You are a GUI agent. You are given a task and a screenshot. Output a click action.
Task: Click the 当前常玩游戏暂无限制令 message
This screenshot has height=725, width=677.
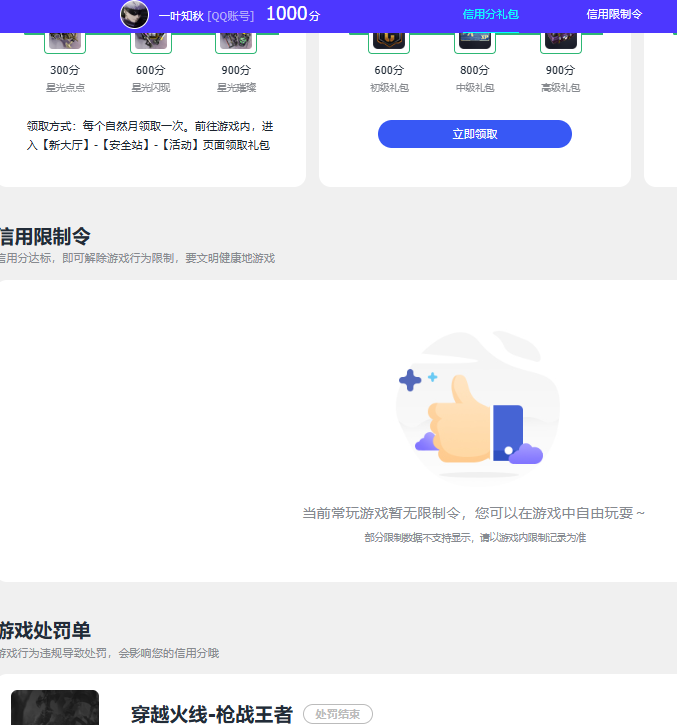[x=474, y=513]
